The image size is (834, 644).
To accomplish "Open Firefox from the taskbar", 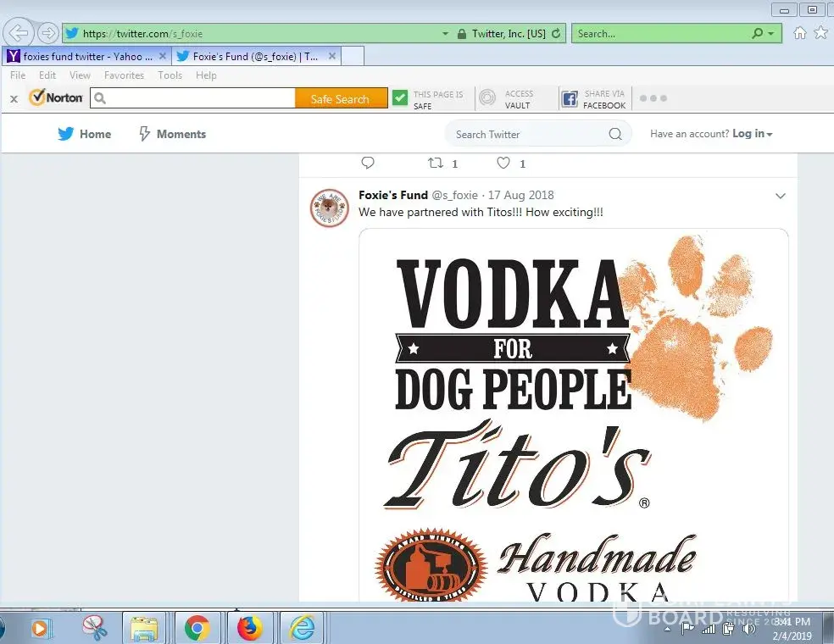I will (249, 628).
